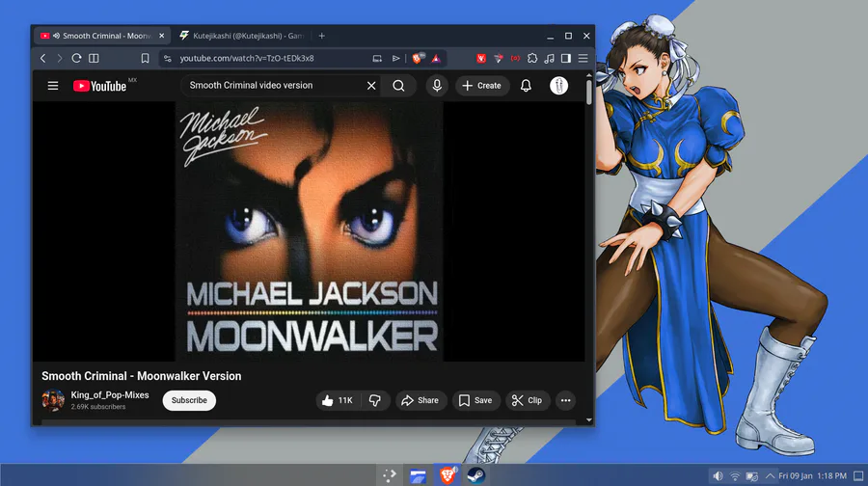Image resolution: width=868 pixels, height=486 pixels.
Task: Search with voice microphone button
Action: (437, 86)
